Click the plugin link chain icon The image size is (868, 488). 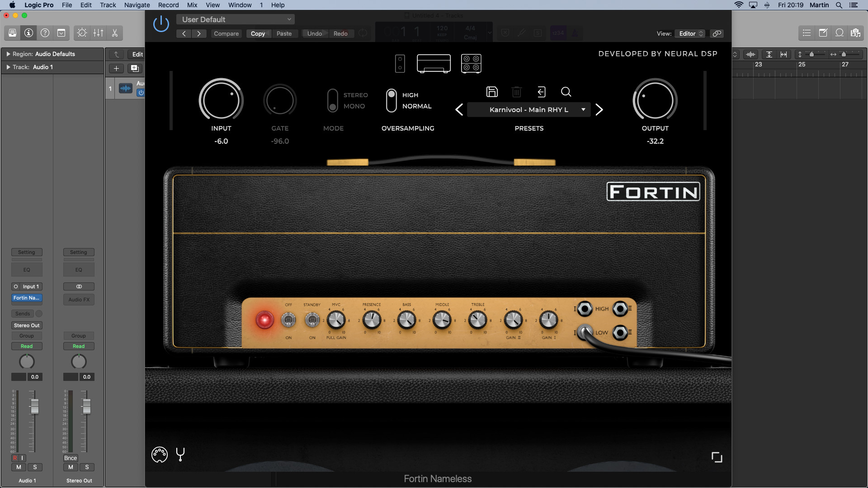[x=717, y=33]
